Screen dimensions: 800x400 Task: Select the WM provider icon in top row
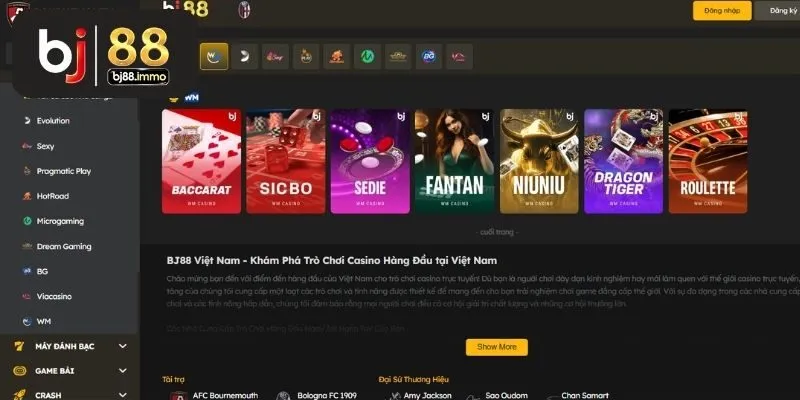pyautogui.click(x=214, y=56)
